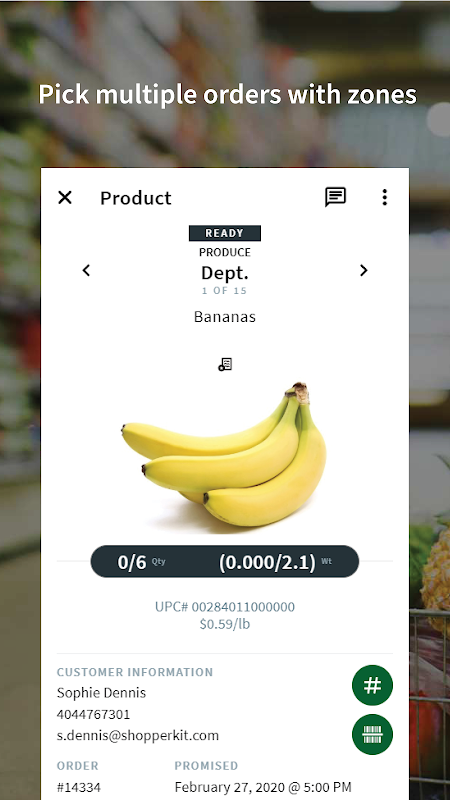Tap the 1 OF 15 item counter
Image resolution: width=450 pixels, height=800 pixels.
(224, 291)
